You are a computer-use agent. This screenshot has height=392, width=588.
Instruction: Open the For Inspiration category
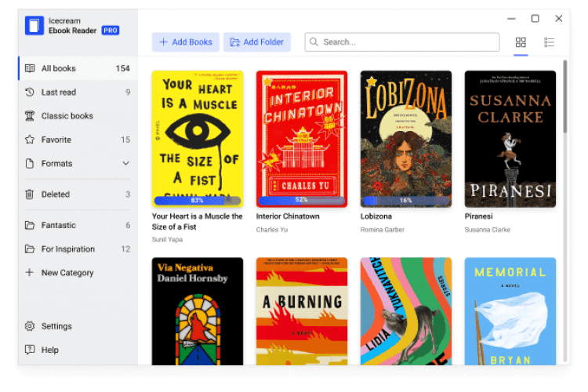pos(78,249)
